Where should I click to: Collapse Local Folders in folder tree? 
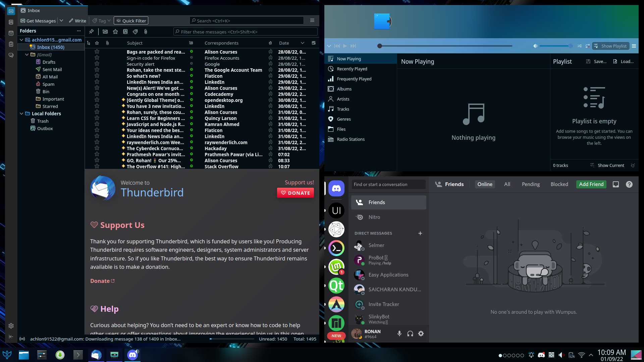click(21, 114)
